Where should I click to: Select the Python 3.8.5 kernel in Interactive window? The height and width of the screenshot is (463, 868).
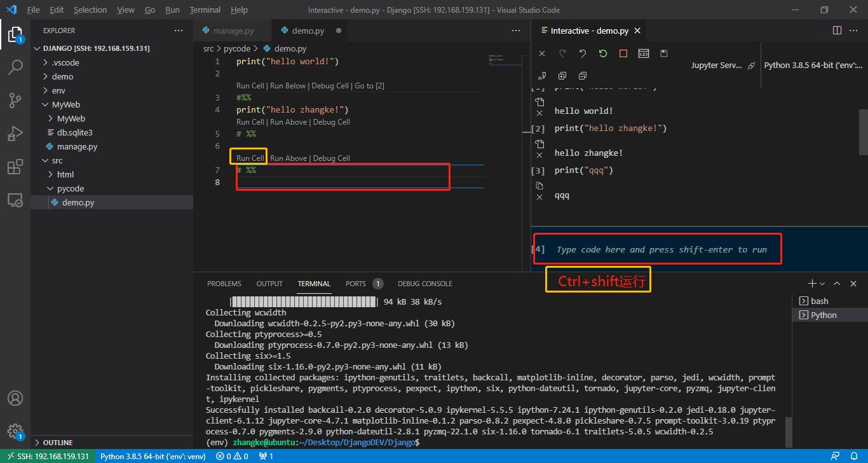813,66
